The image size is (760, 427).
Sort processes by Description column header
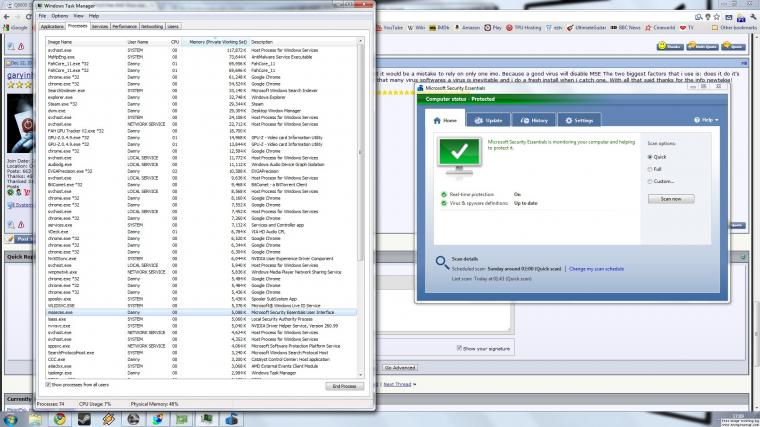[x=303, y=42]
